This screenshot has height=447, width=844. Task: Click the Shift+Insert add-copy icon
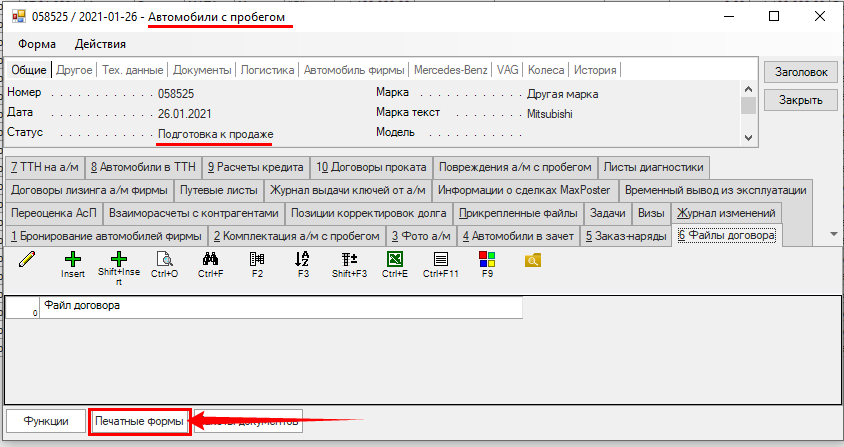point(119,260)
